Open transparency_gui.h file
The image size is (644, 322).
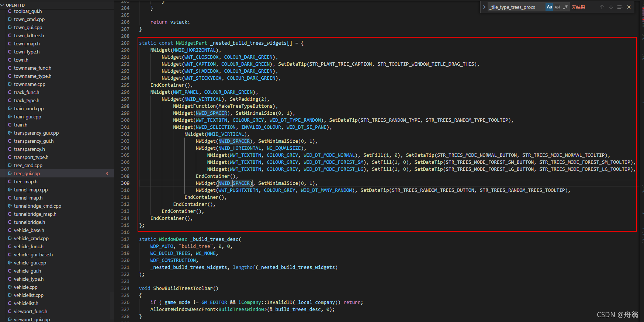click(57, 141)
